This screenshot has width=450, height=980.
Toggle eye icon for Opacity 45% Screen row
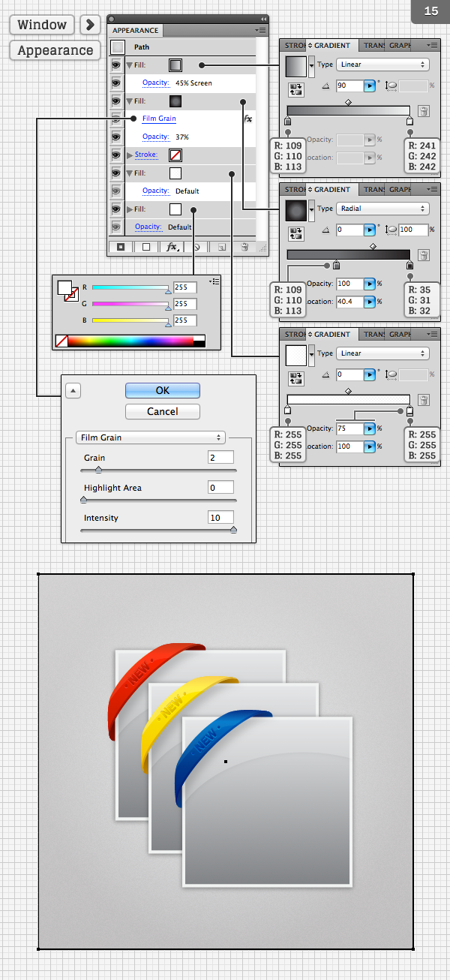click(x=116, y=83)
